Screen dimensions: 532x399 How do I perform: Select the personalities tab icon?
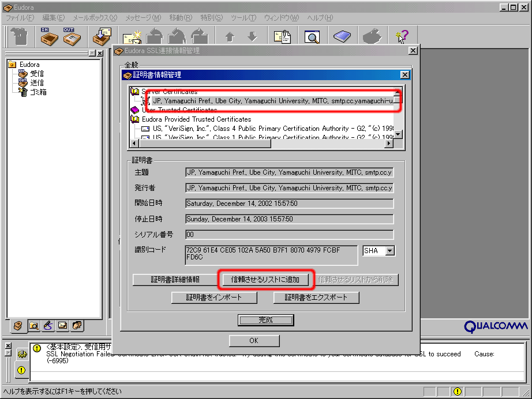tap(77, 326)
